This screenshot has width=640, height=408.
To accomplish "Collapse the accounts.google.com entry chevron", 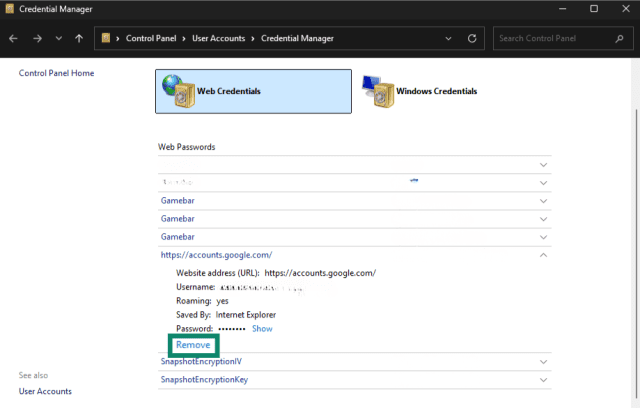I will click(x=543, y=255).
